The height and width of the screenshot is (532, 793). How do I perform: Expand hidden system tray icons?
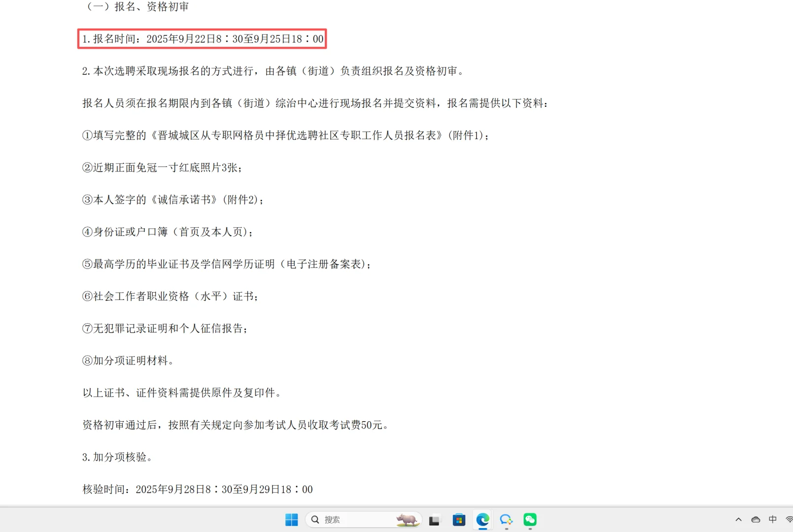pyautogui.click(x=738, y=520)
